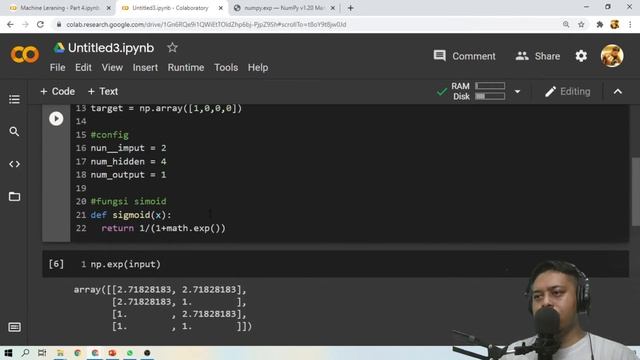Open the Runtime menu

pos(186,67)
